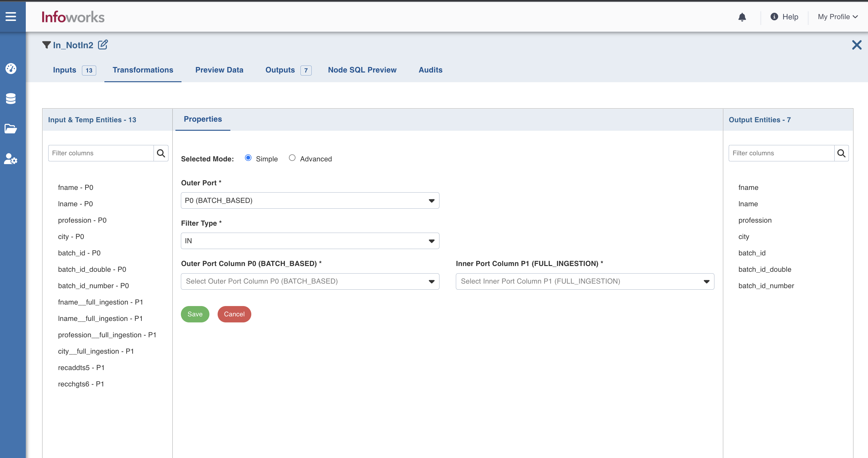Focus Input Entities Filter columns field
Image resolution: width=868 pixels, height=458 pixels.
point(101,153)
